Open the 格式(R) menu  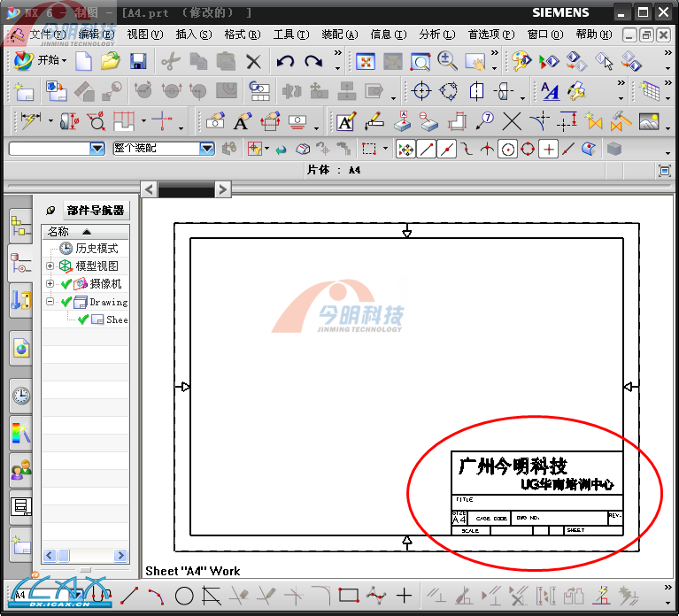[243, 35]
